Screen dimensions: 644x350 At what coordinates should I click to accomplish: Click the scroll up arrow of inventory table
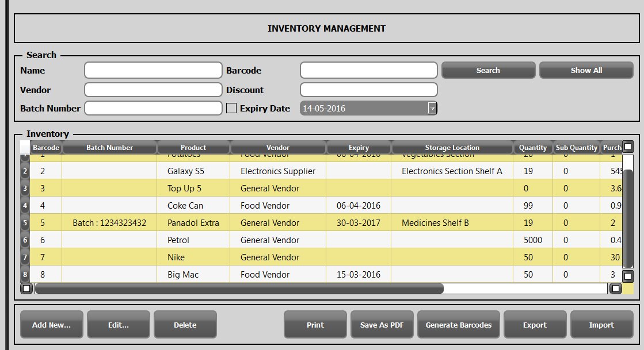(628, 147)
